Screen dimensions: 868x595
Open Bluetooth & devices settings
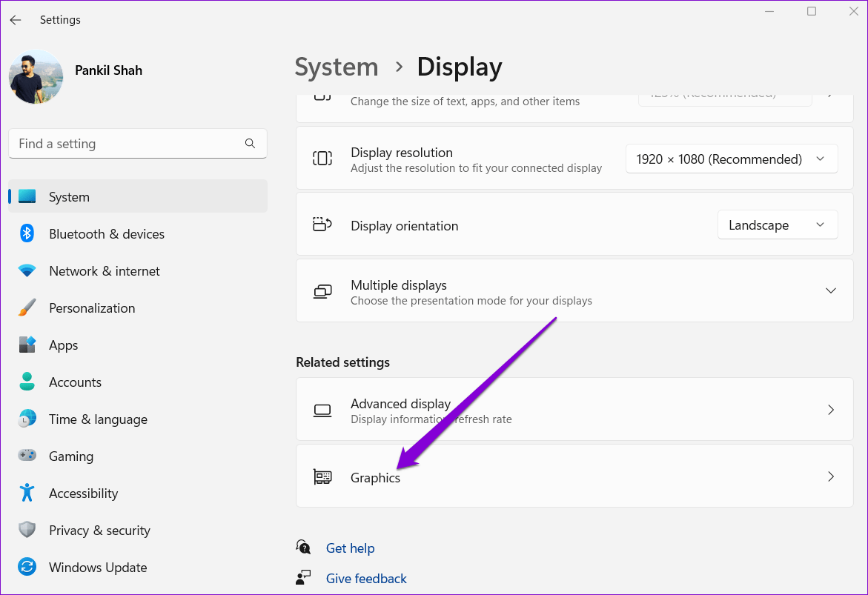coord(106,234)
